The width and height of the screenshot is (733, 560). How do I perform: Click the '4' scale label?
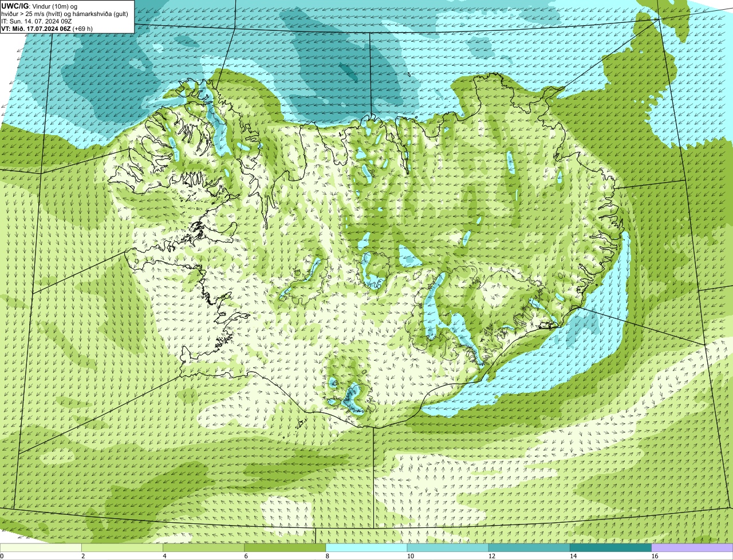tap(164, 556)
